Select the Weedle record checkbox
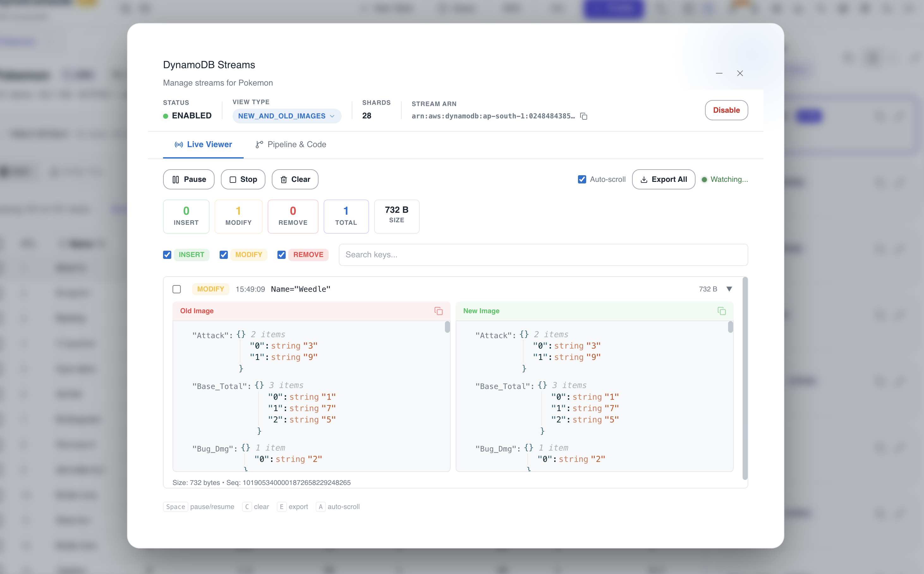 [x=177, y=289]
